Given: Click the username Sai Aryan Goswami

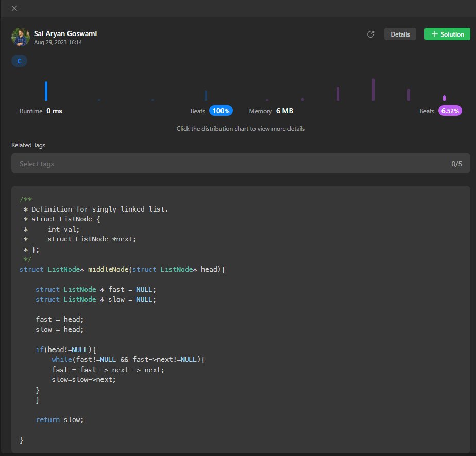Looking at the screenshot, I should (x=65, y=33).
